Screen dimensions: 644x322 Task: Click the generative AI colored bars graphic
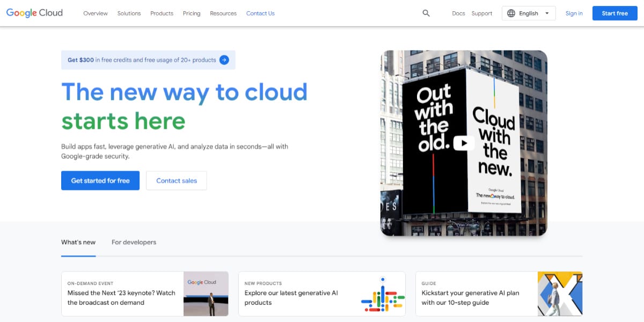coord(382,294)
